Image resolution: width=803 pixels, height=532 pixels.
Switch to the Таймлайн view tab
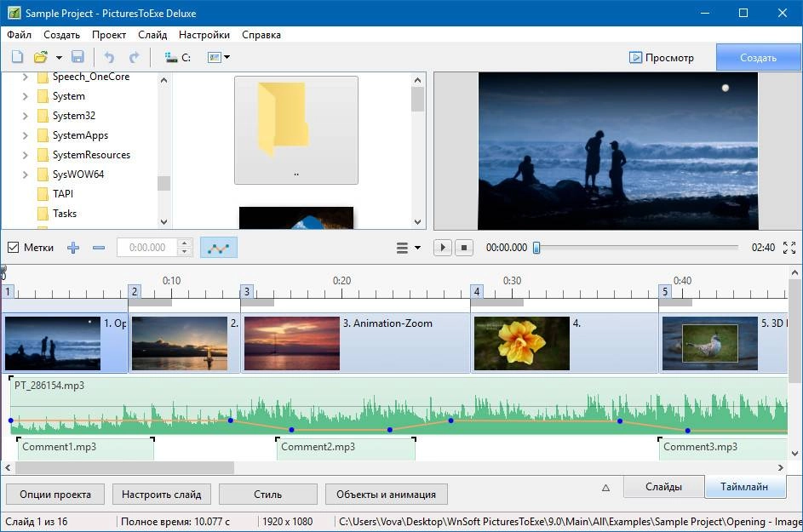(x=744, y=486)
